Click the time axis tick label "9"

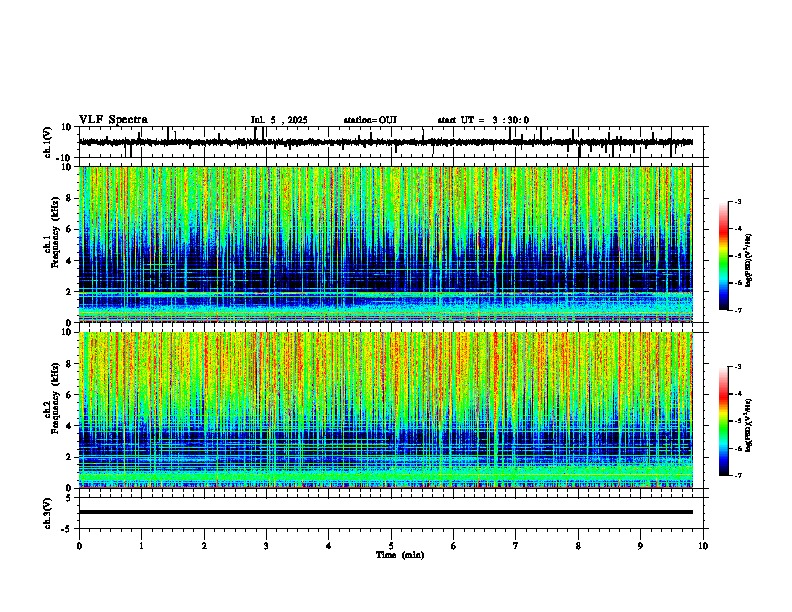pos(640,546)
